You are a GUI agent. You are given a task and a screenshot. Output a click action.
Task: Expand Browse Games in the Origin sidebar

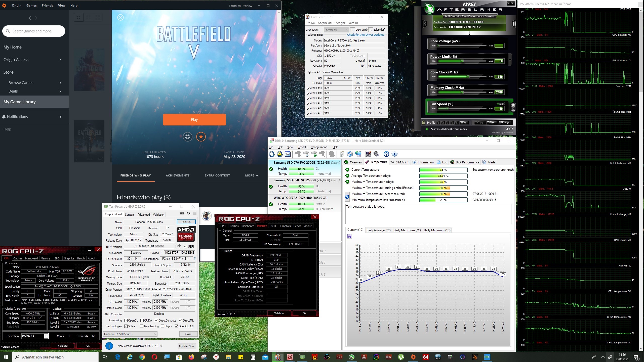click(60, 83)
